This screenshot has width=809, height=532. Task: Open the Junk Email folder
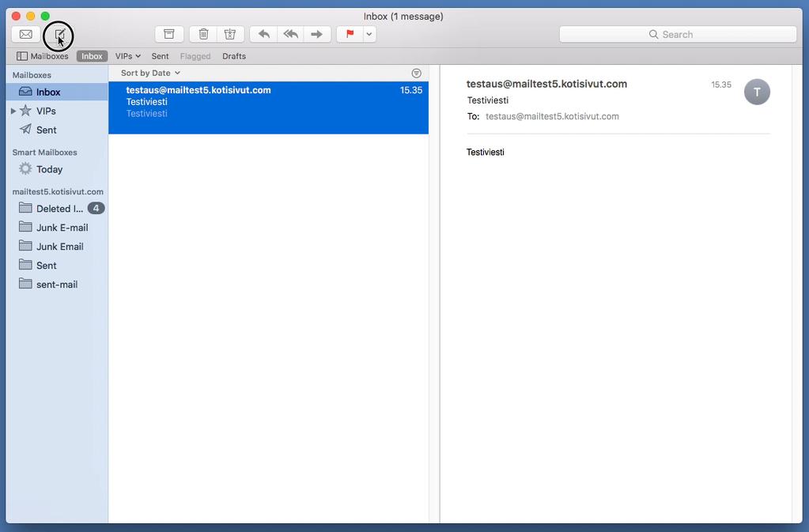point(57,247)
